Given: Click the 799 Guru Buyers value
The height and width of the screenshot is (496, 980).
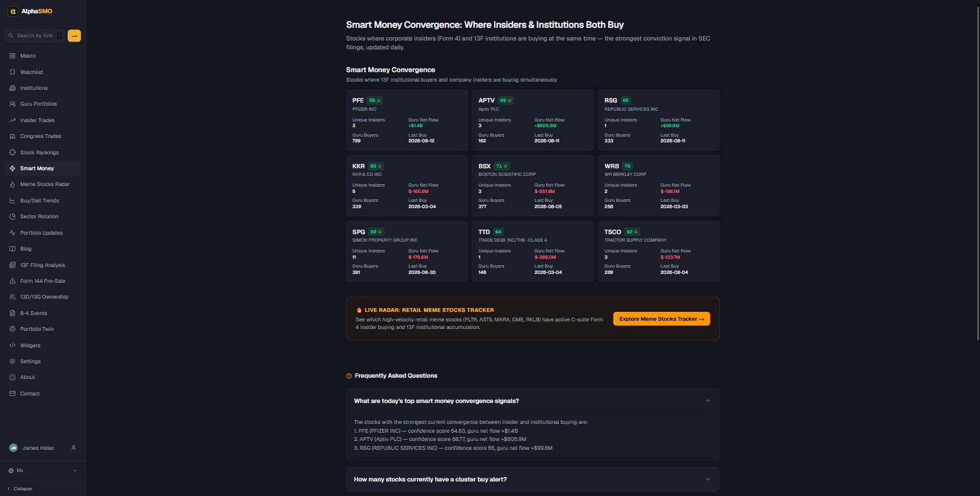Looking at the screenshot, I should pyautogui.click(x=356, y=140).
